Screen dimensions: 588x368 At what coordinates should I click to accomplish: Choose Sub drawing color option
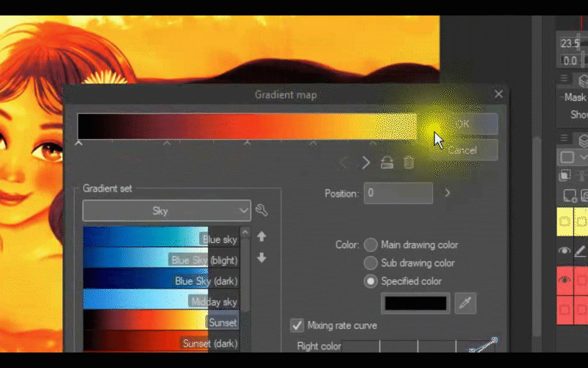coord(370,263)
